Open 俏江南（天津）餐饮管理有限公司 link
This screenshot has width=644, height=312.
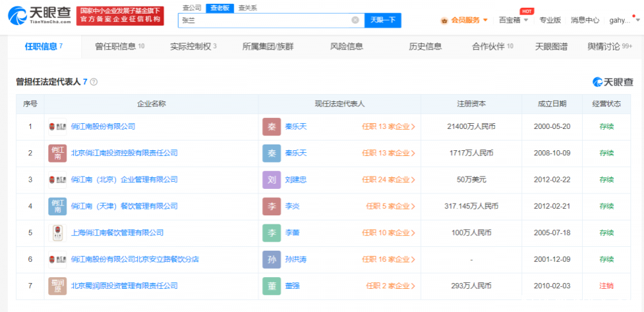[x=124, y=206]
